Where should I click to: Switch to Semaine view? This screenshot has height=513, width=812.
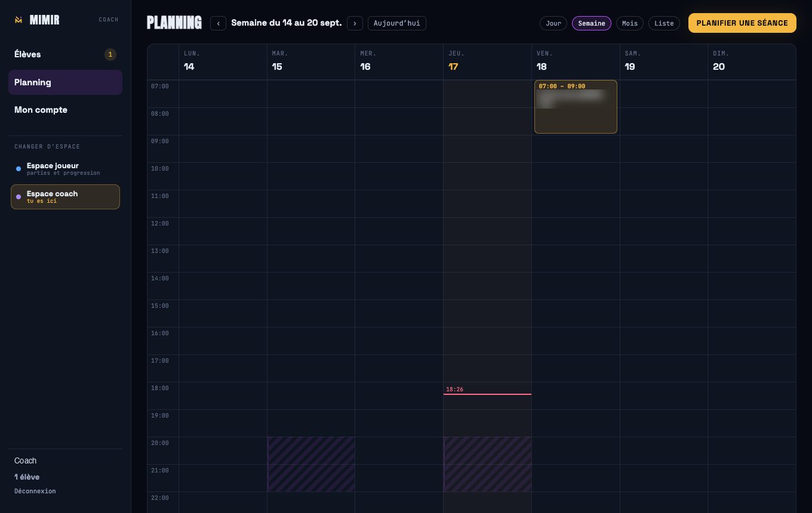point(592,23)
